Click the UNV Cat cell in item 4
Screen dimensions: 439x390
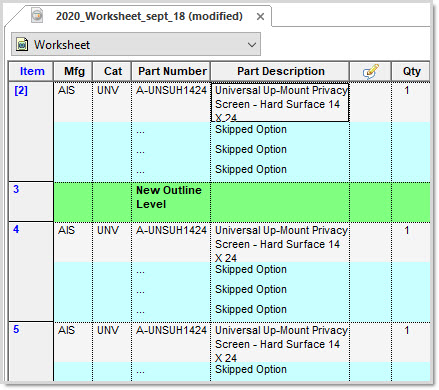tap(112, 242)
